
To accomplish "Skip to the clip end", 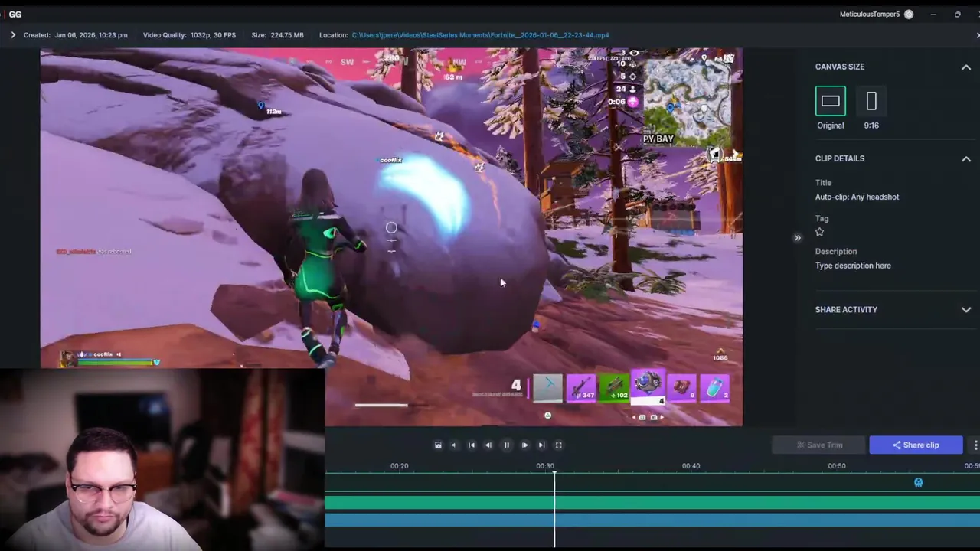I will pos(541,445).
